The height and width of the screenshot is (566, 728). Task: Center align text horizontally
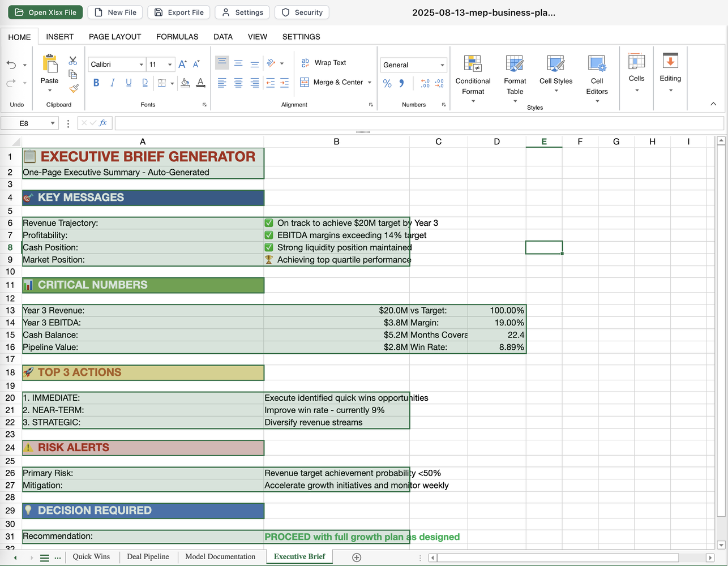[x=238, y=83]
